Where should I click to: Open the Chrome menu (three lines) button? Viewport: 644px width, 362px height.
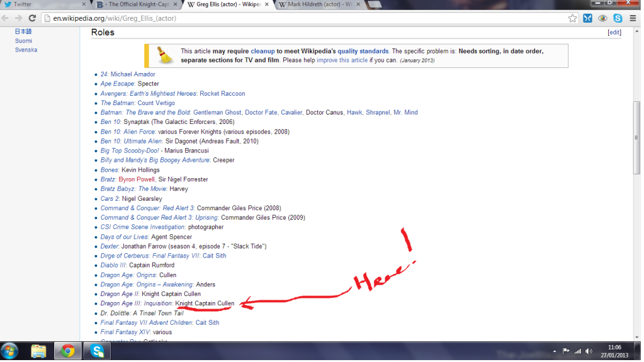(x=633, y=18)
